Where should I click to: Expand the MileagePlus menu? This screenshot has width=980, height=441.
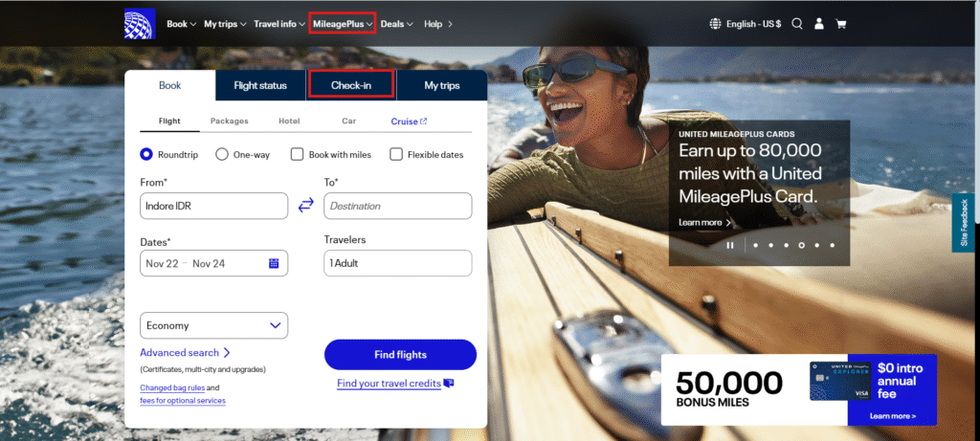343,24
